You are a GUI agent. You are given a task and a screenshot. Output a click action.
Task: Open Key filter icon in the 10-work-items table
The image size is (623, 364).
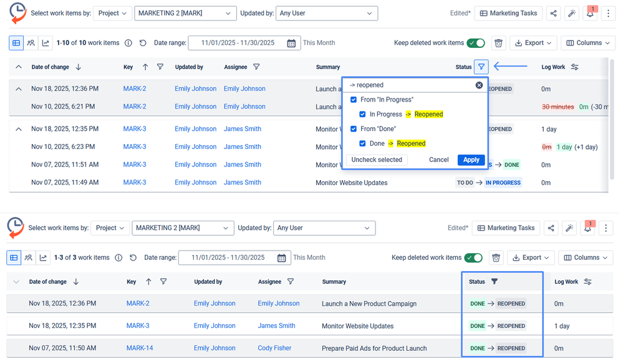click(160, 67)
